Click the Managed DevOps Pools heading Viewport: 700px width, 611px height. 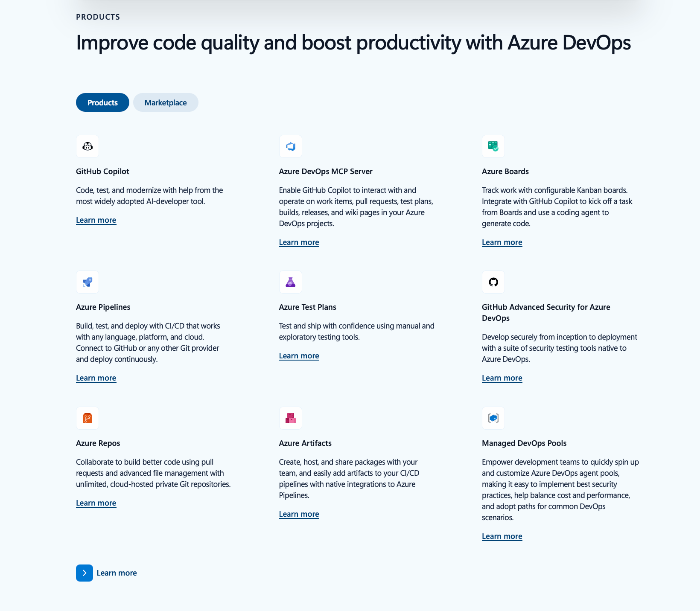click(524, 443)
